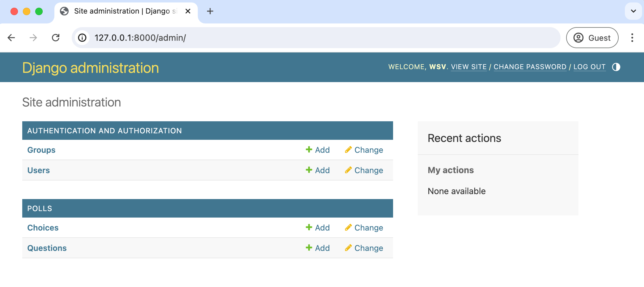Click the address bar URL field
Screen dimensions: 644x287
tap(309, 38)
